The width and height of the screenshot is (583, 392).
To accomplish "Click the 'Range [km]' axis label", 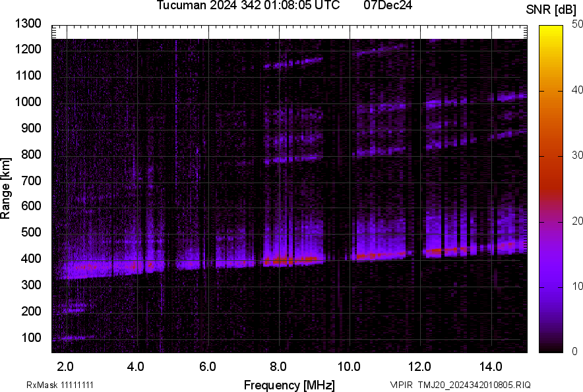I will pos(5,188).
